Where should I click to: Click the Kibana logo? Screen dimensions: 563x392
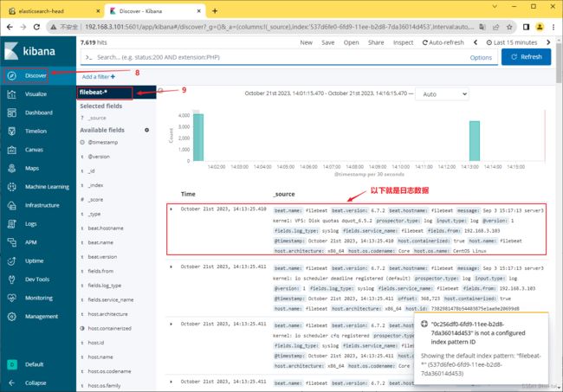coord(29,51)
